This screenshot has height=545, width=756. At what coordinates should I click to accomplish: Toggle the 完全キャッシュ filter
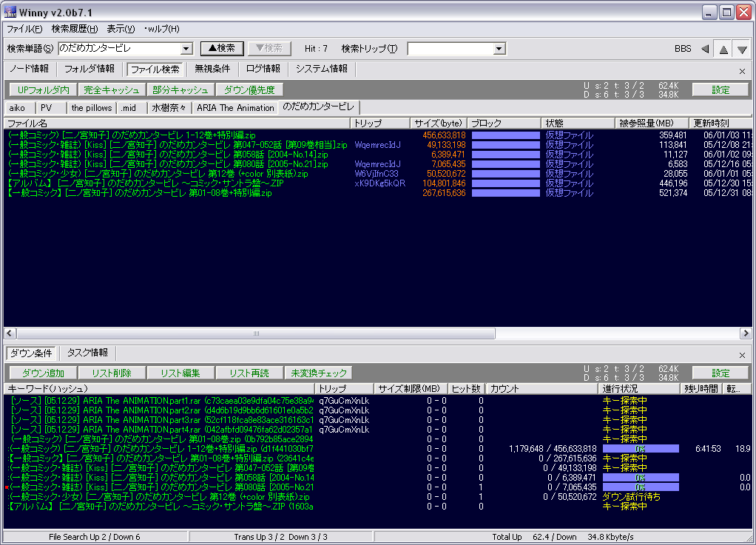coord(111,89)
